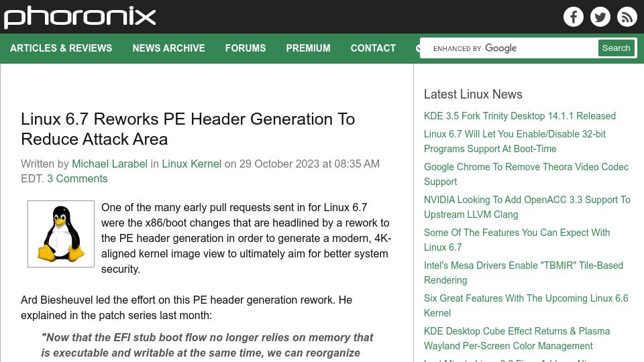Open Premium menu item
The image size is (644, 362).
[x=308, y=48]
